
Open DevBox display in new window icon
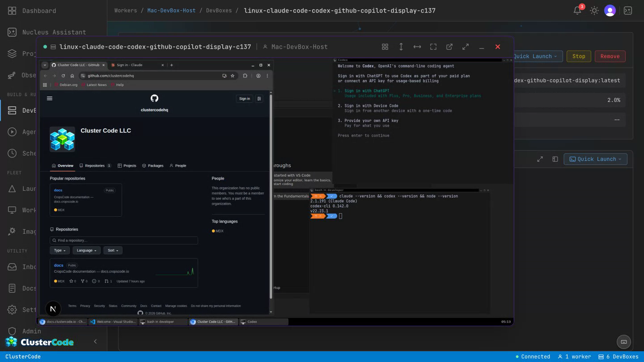pos(449,46)
